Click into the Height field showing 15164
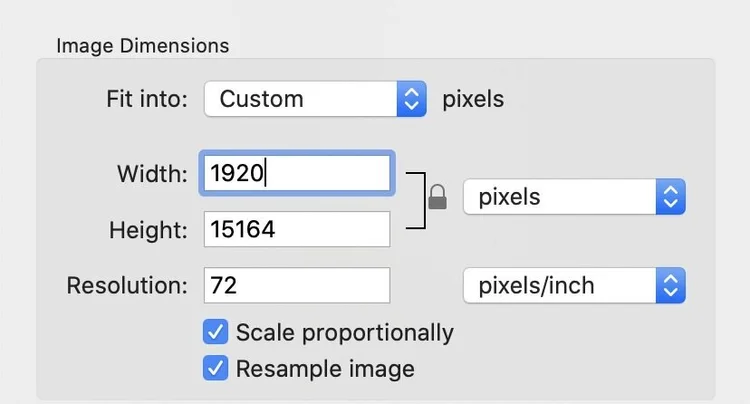 tap(296, 230)
